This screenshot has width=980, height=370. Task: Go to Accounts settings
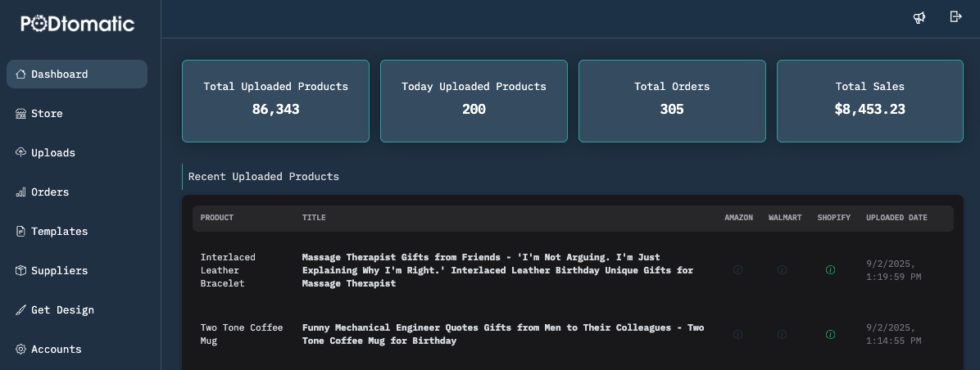[77, 350]
